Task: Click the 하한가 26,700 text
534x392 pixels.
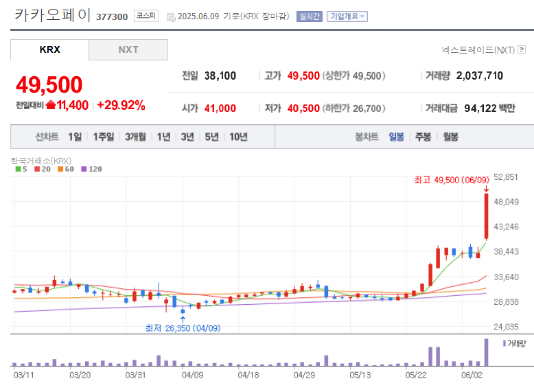Action: (x=354, y=108)
